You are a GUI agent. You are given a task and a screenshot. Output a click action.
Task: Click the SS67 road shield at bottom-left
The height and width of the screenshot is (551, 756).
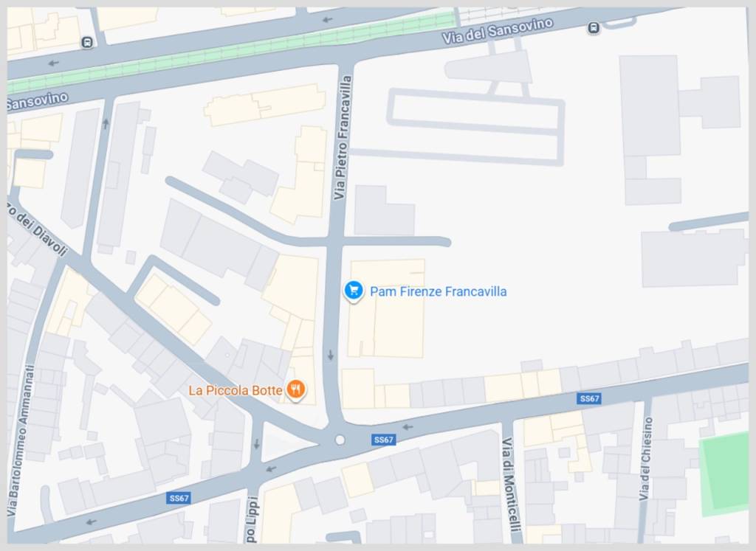(x=179, y=498)
